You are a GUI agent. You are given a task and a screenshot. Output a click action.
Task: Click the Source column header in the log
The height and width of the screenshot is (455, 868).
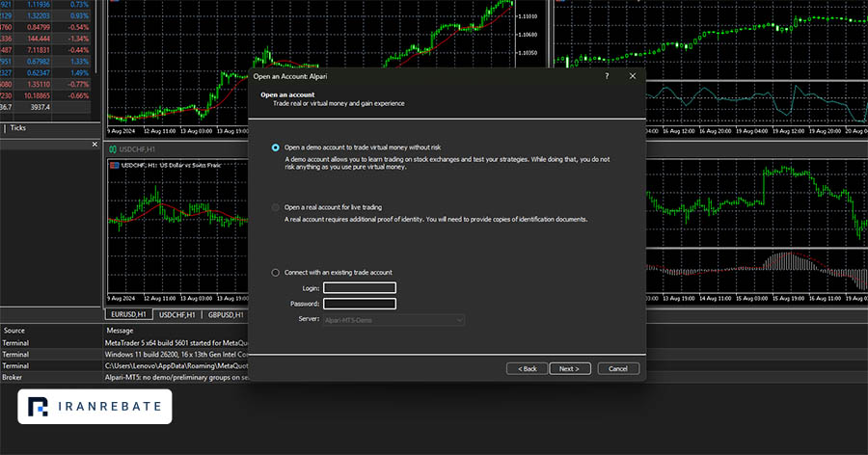14,331
